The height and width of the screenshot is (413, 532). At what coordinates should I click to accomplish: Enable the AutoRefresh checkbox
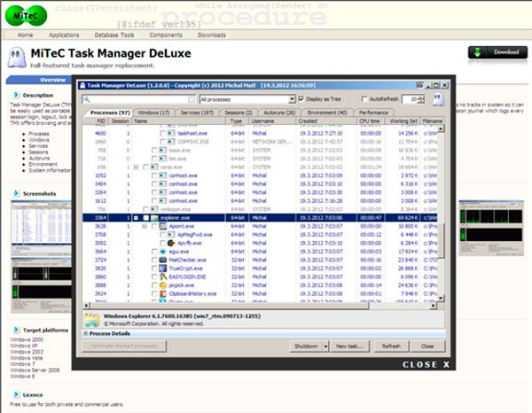click(x=364, y=98)
